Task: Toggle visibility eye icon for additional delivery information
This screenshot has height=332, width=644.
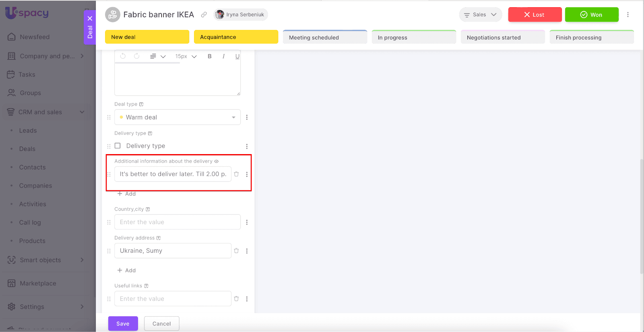Action: (217, 161)
